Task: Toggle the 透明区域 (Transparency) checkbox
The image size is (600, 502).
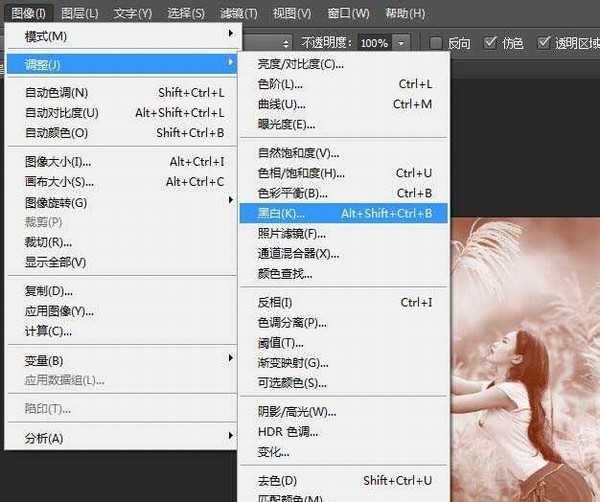Action: pos(545,43)
